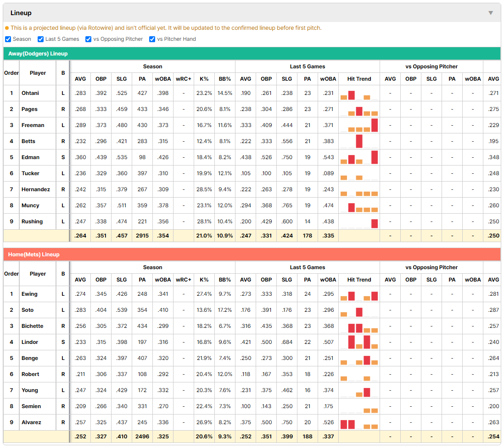Click the orange projected lineup warning dot
Image resolution: width=504 pixels, height=448 pixels.
tap(7, 28)
